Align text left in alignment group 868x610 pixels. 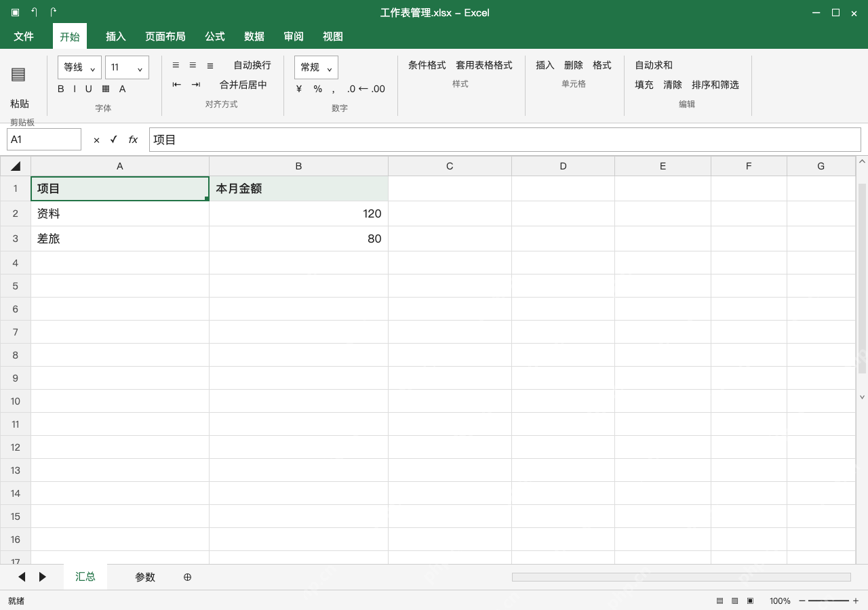[176, 65]
